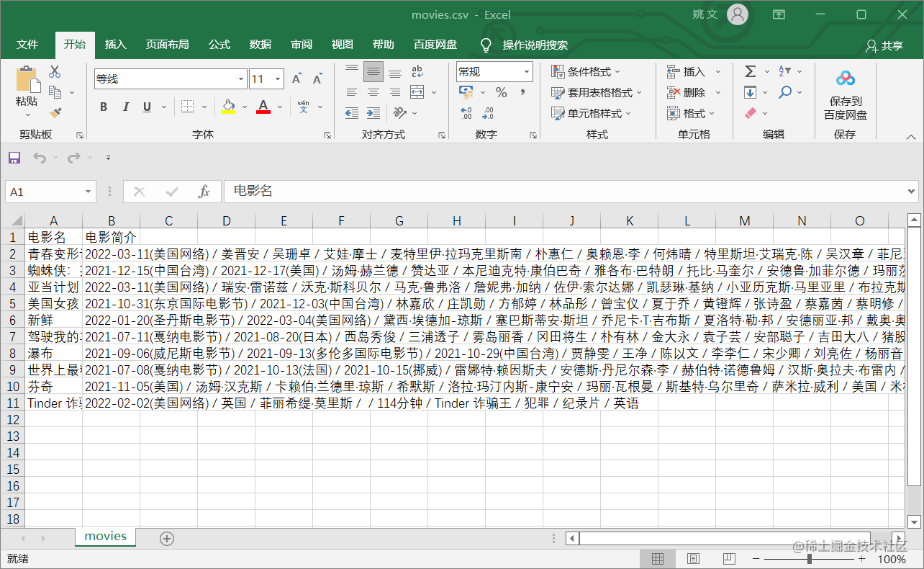Screen dimensions: 924x569
Task: Open the font size 11 dropdown
Action: 278,79
